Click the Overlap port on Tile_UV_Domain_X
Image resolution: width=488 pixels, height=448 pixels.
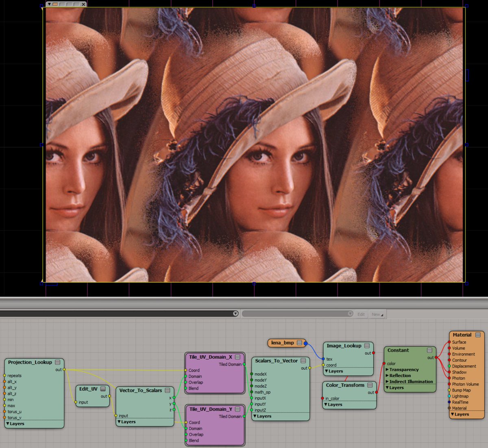click(x=185, y=382)
